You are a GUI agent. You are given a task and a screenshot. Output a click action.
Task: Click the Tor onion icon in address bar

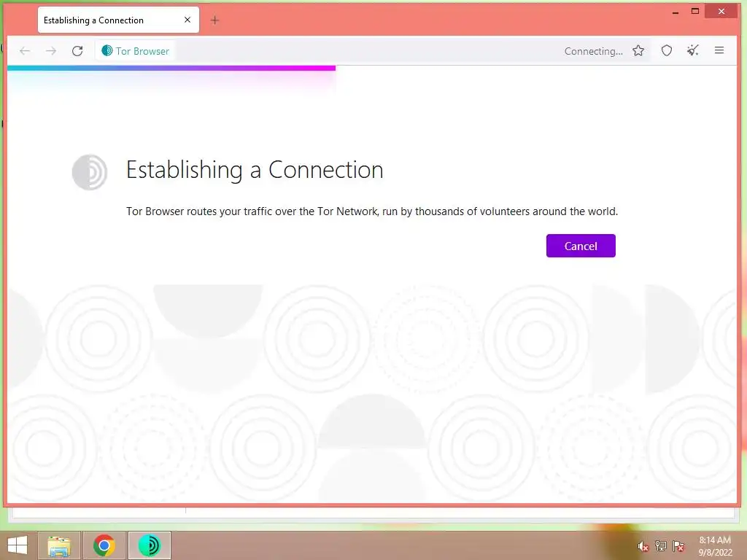[107, 50]
